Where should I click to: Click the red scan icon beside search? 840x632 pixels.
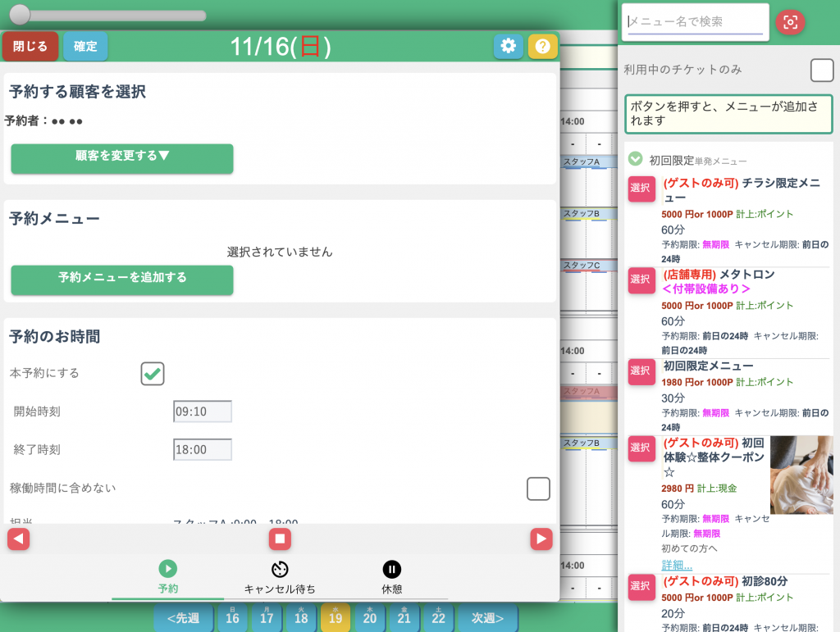tap(790, 22)
